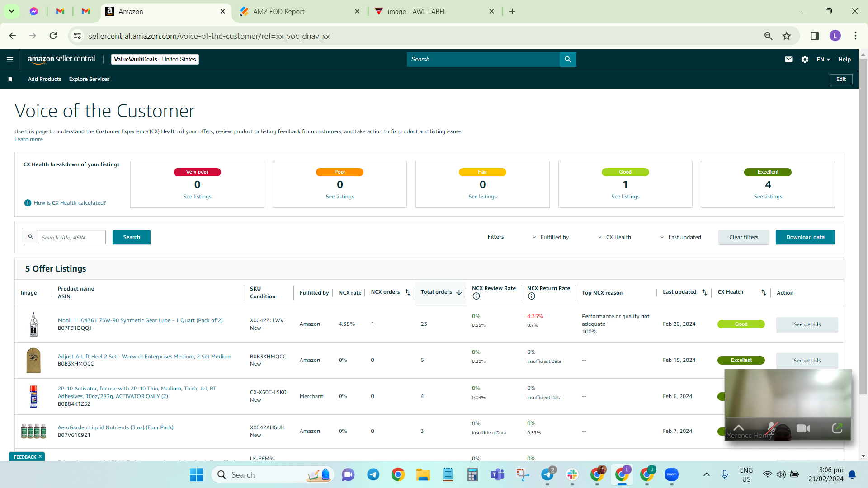Open Chrome zoom magnifier in address bar
The image size is (868, 488).
(768, 36)
